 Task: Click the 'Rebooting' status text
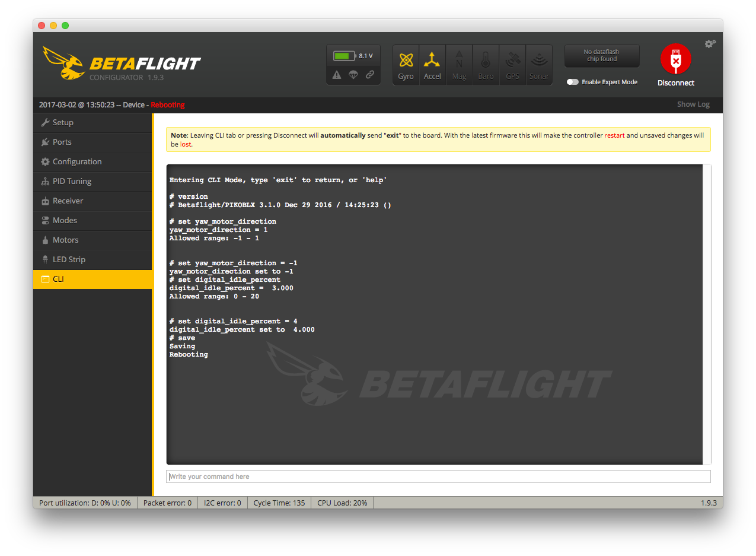pos(168,105)
